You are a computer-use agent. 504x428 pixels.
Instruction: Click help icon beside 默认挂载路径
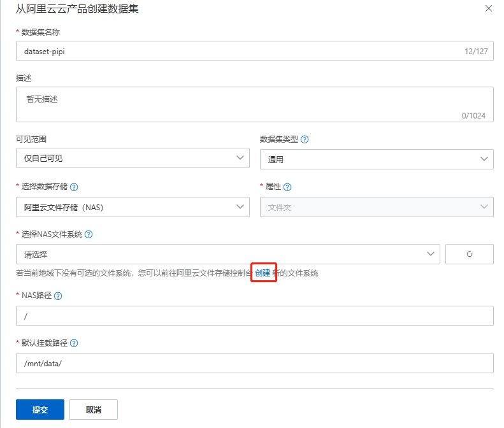(x=74, y=343)
